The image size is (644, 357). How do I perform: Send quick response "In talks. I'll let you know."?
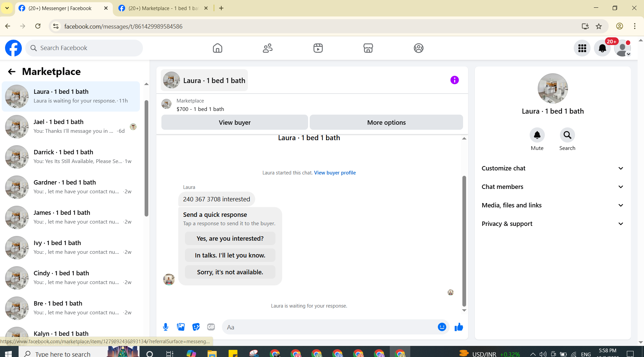point(230,255)
